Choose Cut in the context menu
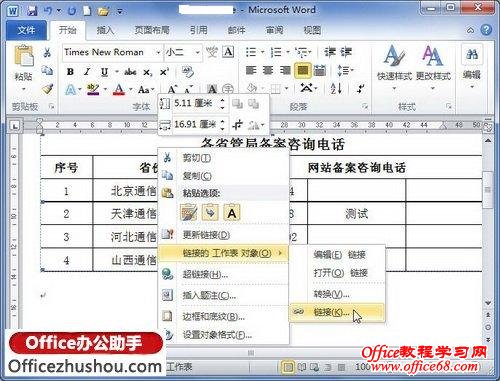Screen dimensions: 500x381 pos(223,158)
